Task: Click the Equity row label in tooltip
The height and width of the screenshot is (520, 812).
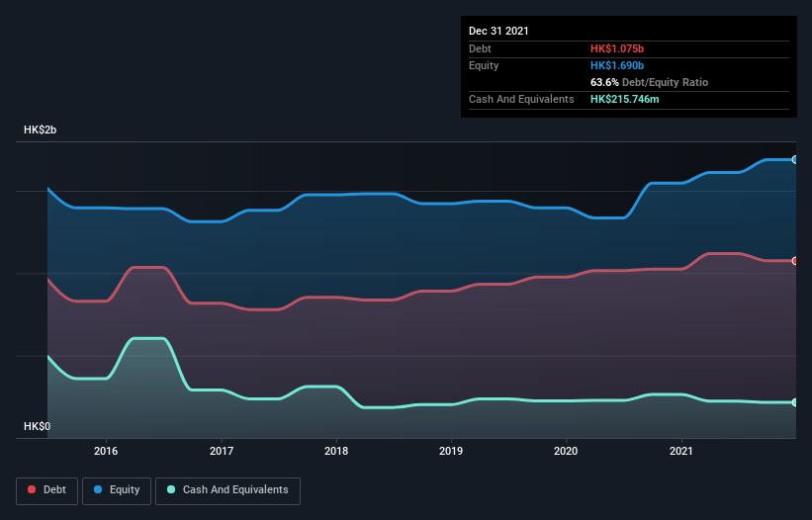Action: point(484,65)
